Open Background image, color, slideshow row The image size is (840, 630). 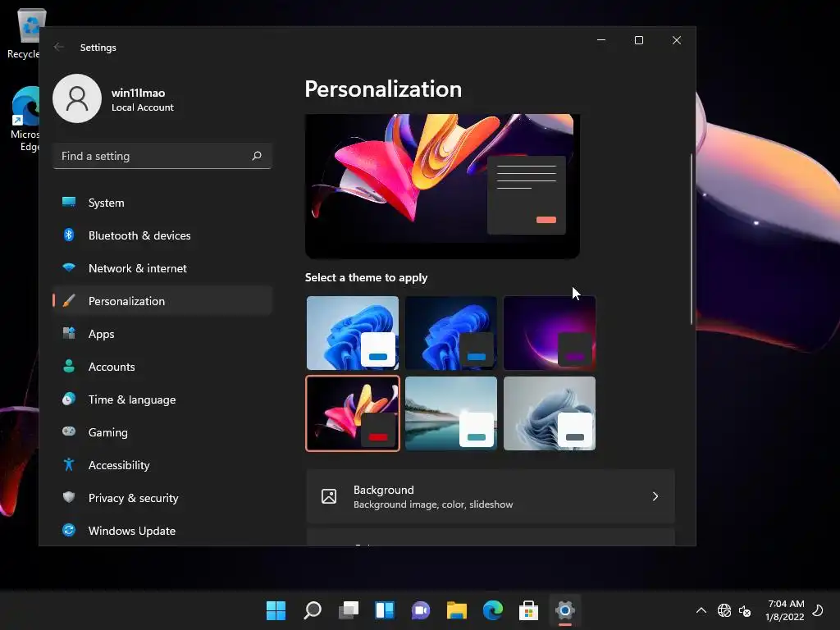coord(491,496)
